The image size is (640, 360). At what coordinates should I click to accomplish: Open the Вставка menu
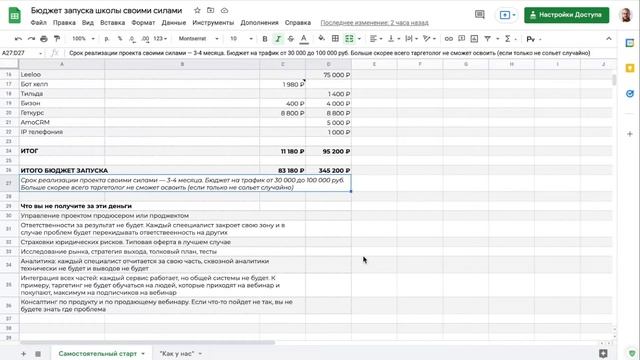click(112, 22)
